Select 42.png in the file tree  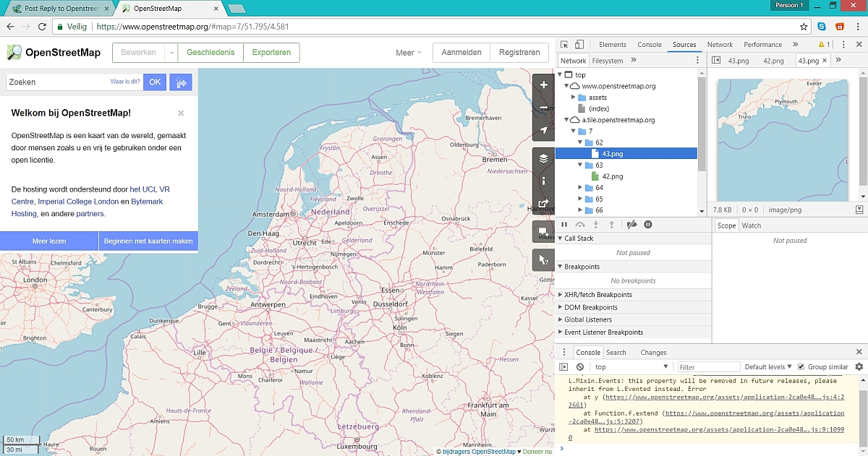click(613, 176)
